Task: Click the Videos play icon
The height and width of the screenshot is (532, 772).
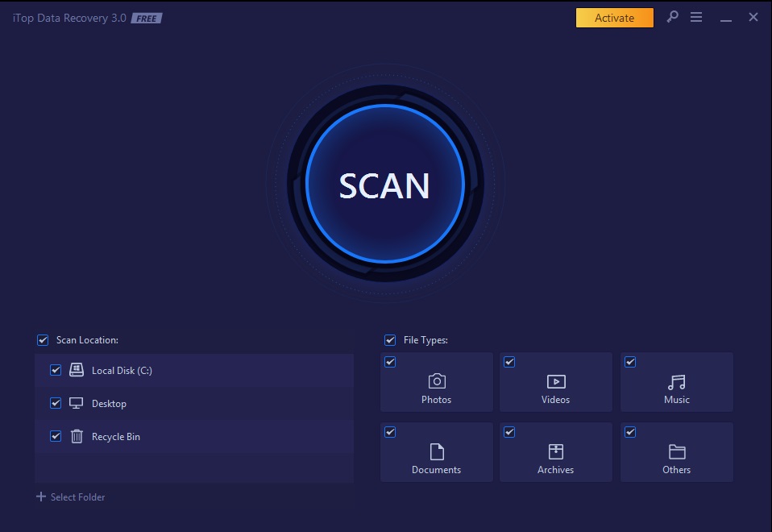Action: click(x=556, y=382)
